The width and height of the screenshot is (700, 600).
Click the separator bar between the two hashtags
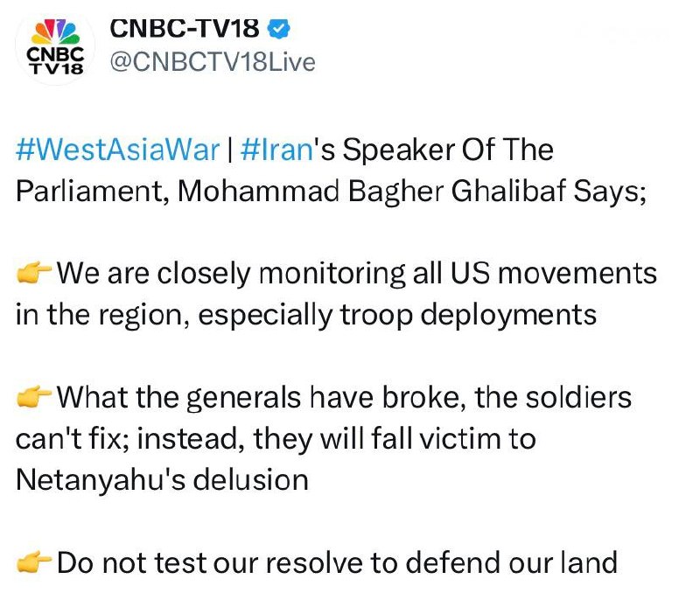click(227, 150)
